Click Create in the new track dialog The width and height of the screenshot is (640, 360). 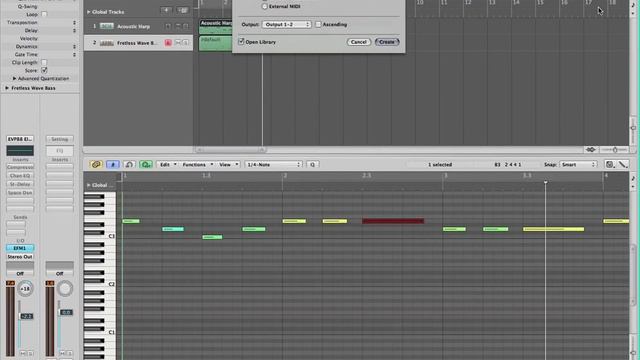(x=387, y=42)
